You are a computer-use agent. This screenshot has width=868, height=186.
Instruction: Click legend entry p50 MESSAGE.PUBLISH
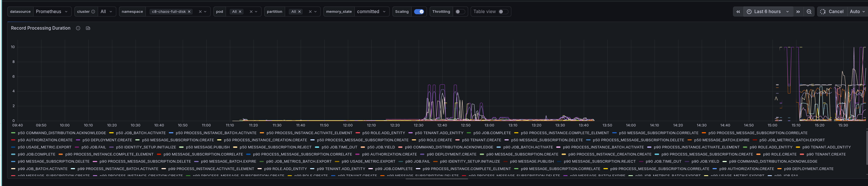[207, 147]
